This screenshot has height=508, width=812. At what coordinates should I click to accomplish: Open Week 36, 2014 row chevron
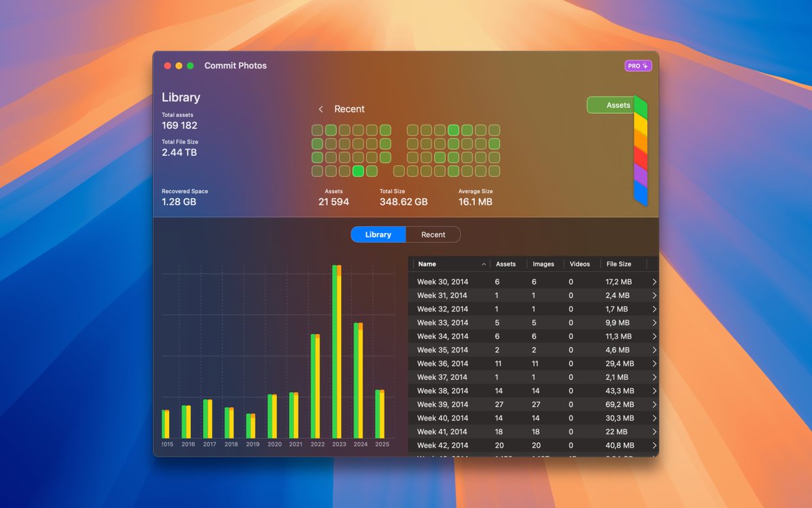coord(654,364)
